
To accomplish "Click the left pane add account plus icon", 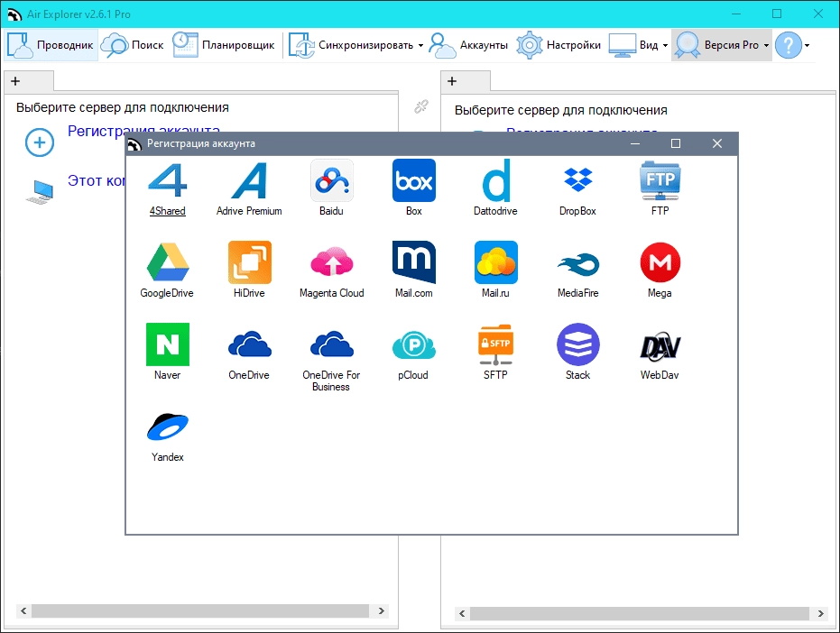I will [40, 142].
